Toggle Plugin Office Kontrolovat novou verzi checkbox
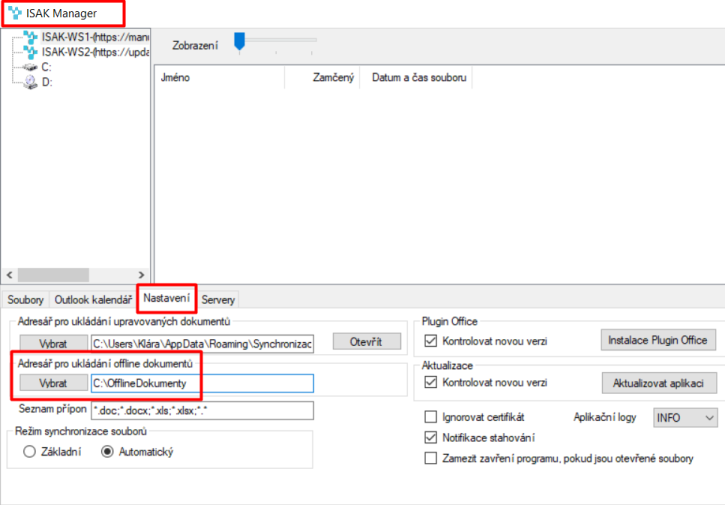 (430, 341)
